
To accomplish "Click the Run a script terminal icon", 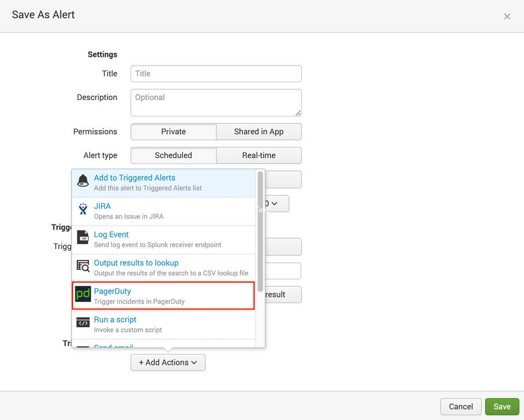I will click(x=83, y=324).
